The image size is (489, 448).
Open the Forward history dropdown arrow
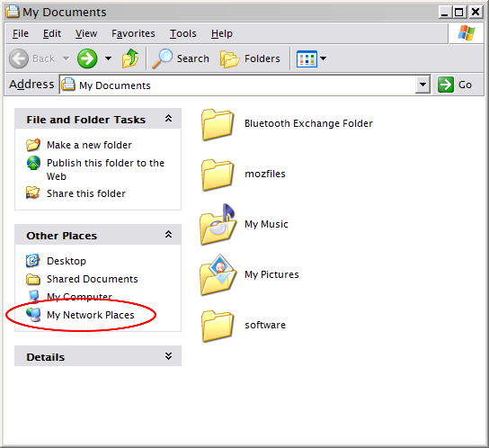[x=108, y=58]
